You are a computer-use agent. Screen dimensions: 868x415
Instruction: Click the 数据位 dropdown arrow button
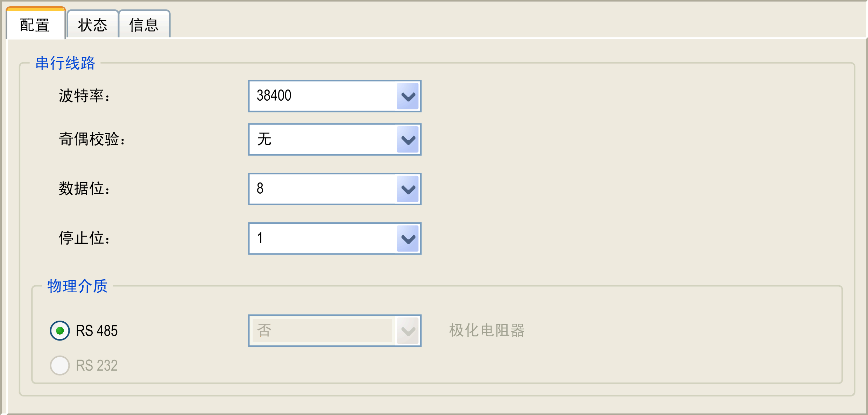pyautogui.click(x=408, y=189)
